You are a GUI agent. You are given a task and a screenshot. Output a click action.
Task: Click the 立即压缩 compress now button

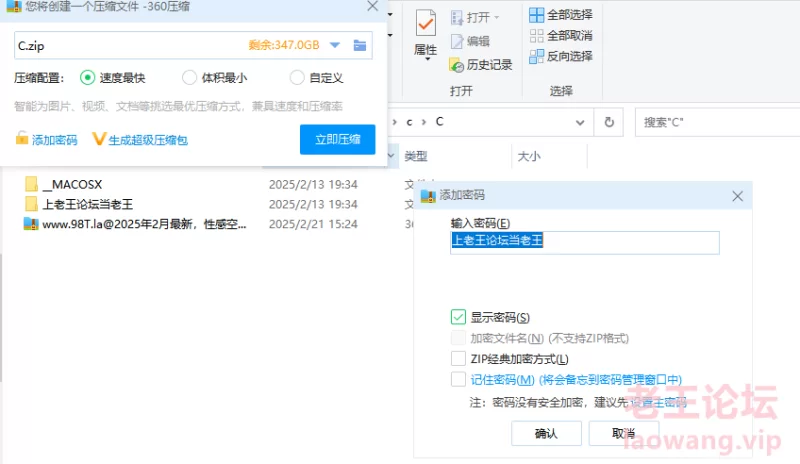click(x=337, y=139)
